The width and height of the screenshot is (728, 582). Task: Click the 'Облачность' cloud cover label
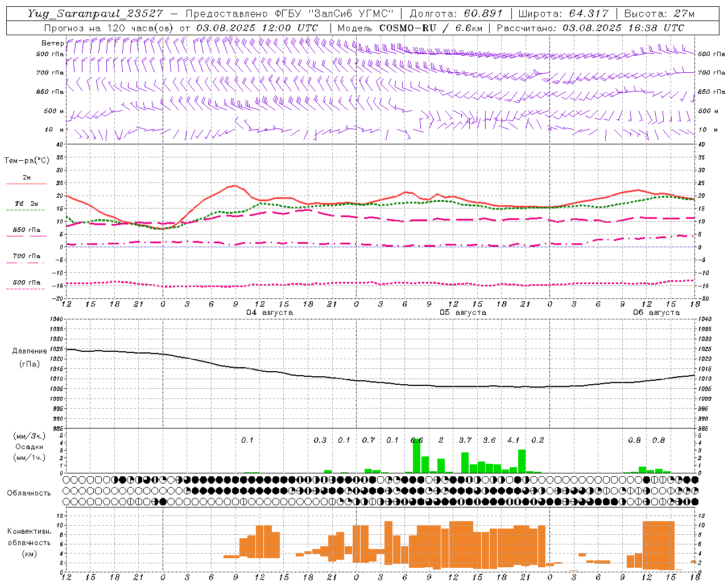click(29, 493)
